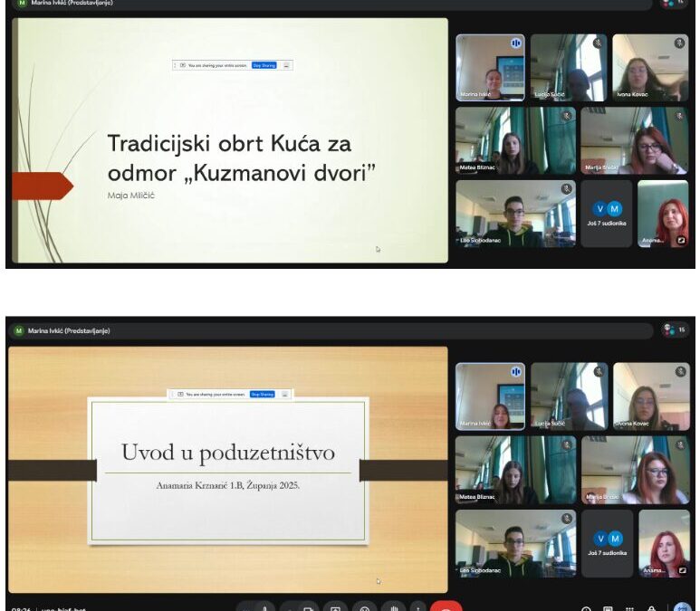Open the participants count badge in lower window
This screenshot has width=700, height=611.
675,330
